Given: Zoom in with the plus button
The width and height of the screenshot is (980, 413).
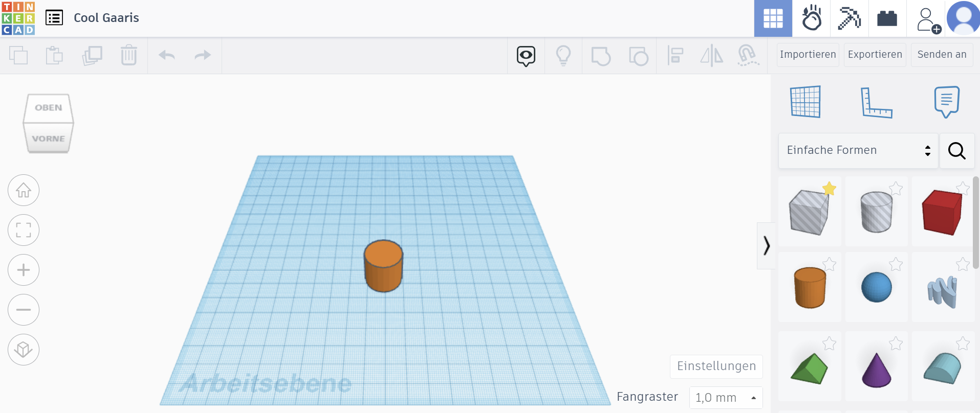Looking at the screenshot, I should (x=24, y=270).
